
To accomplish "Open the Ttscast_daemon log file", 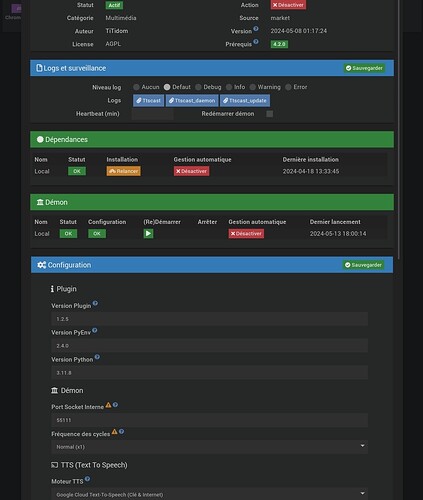I will pos(192,100).
